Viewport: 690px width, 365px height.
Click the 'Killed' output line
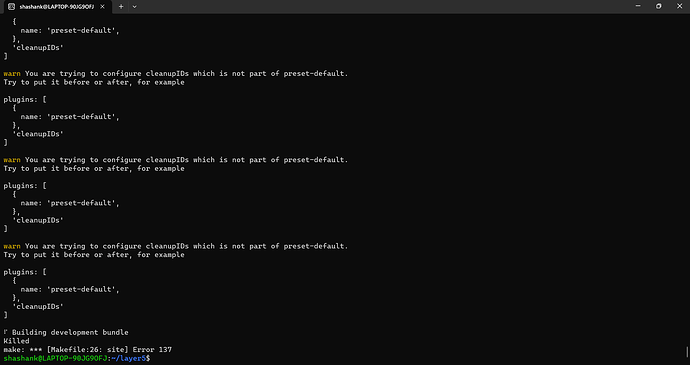click(16, 341)
